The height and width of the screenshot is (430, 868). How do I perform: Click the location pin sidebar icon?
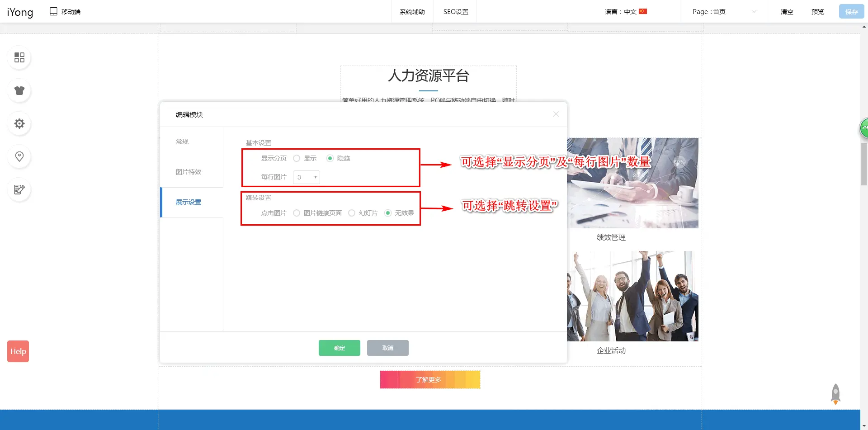pos(19,156)
